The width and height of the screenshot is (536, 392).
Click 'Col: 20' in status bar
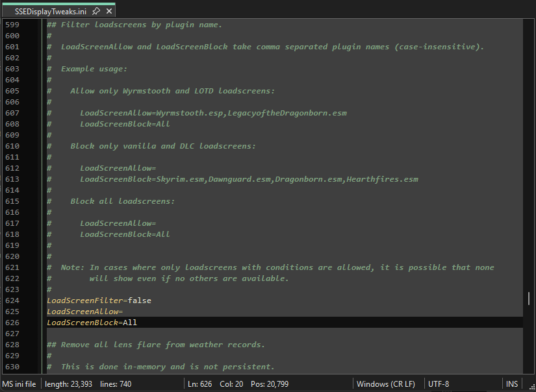point(231,384)
